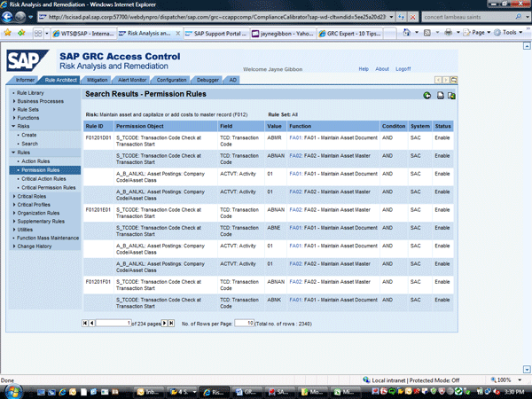This screenshot has width=532, height=399.
Task: Click the Logoff link
Action: 403,69
